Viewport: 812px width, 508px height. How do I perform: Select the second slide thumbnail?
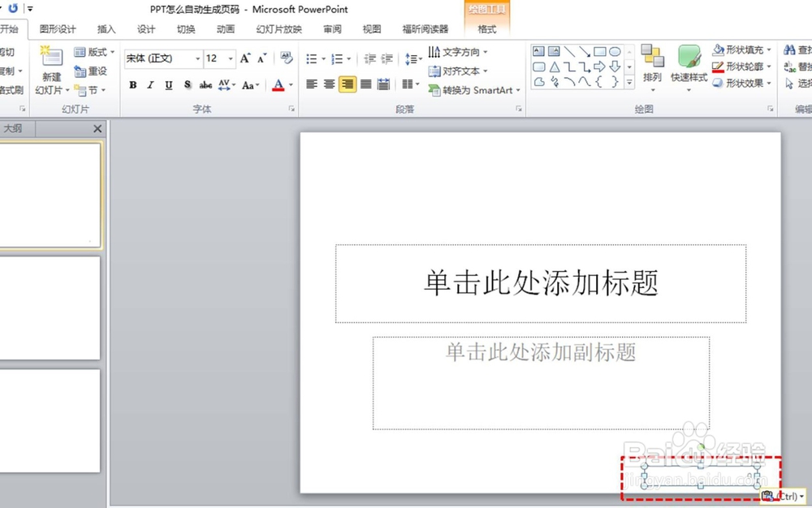click(x=51, y=308)
